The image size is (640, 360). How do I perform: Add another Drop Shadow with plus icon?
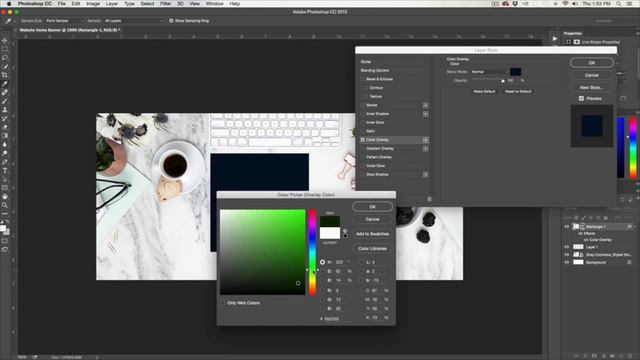tap(425, 175)
